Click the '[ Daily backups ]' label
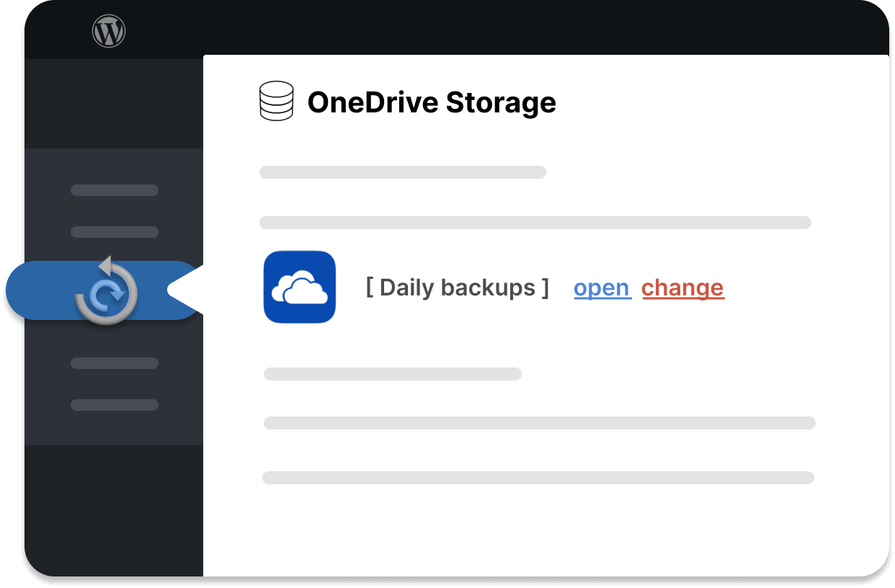Screen dimensions: 895x588 457,288
